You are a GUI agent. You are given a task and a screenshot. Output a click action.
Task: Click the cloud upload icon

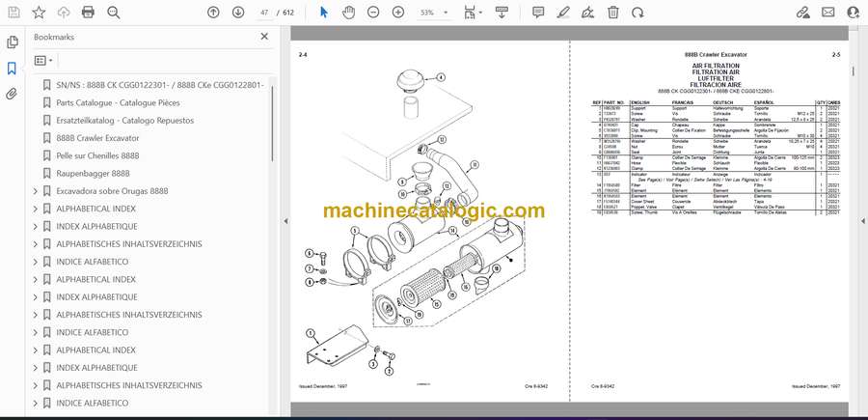tap(64, 13)
